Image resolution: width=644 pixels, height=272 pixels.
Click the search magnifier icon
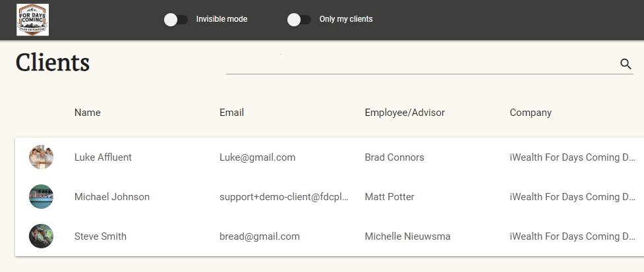[x=626, y=64]
